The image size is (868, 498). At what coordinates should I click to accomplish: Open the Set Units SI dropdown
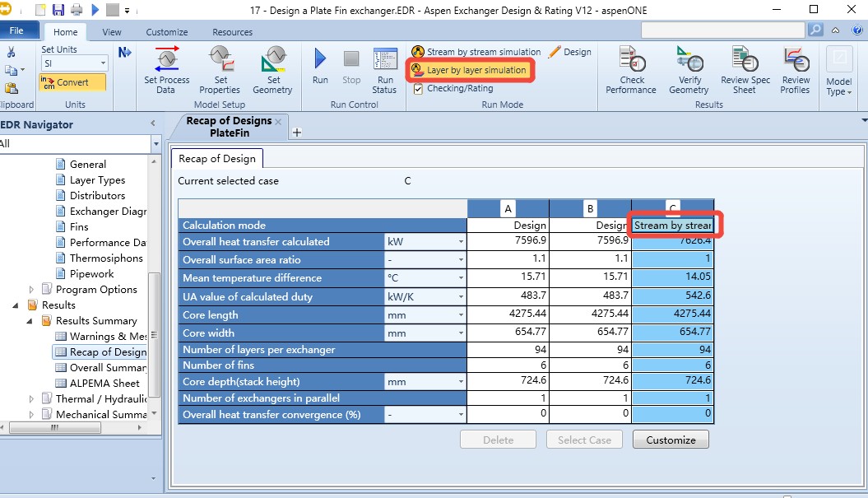point(104,63)
